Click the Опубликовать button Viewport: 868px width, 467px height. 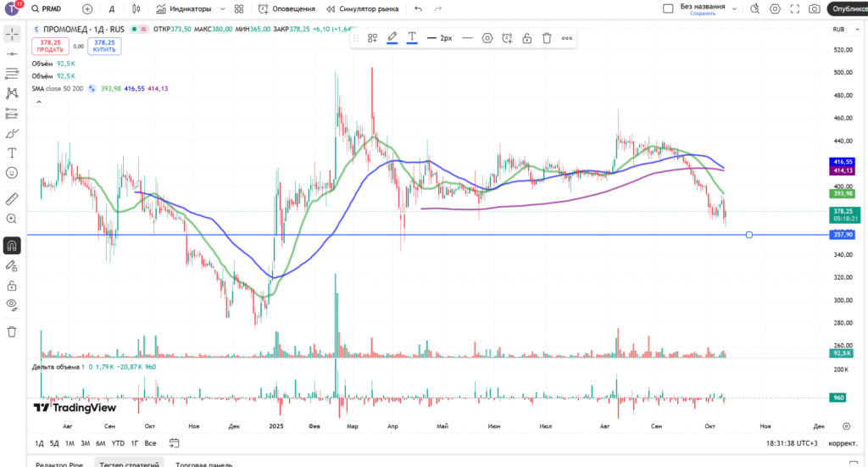coord(848,8)
